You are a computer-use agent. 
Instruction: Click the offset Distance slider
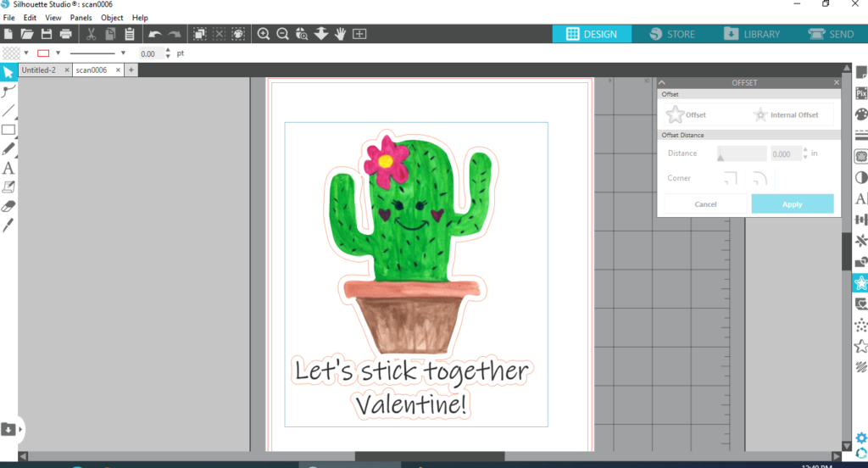742,153
